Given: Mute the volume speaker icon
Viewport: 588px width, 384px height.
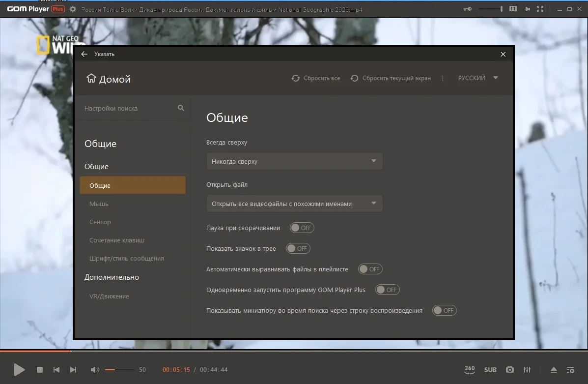Looking at the screenshot, I should pyautogui.click(x=94, y=370).
